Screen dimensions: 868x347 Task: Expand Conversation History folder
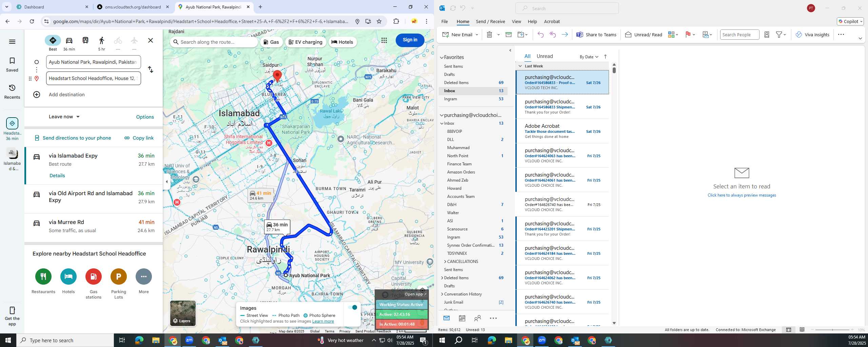[x=442, y=294]
